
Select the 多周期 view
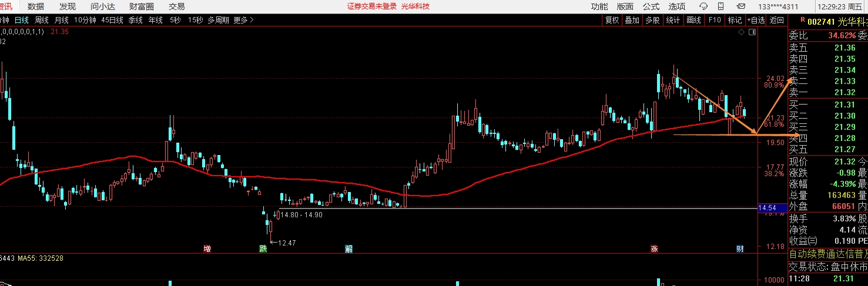point(219,20)
